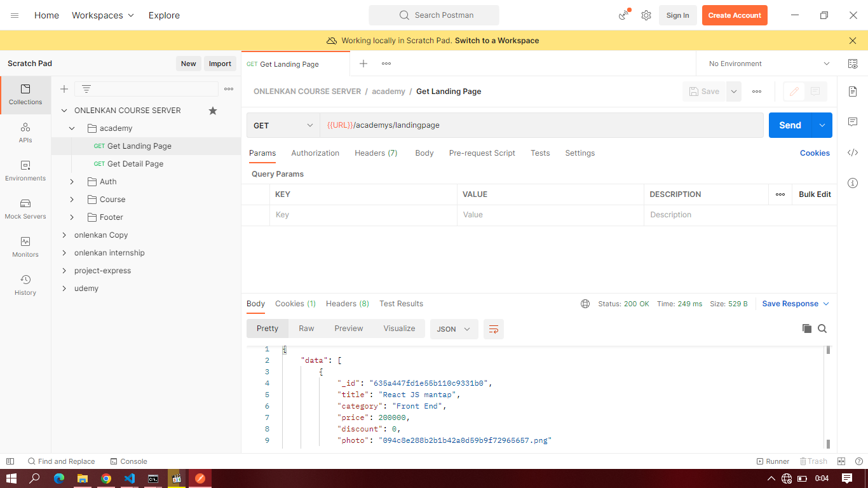
Task: Open the No Environment selector
Action: 769,64
